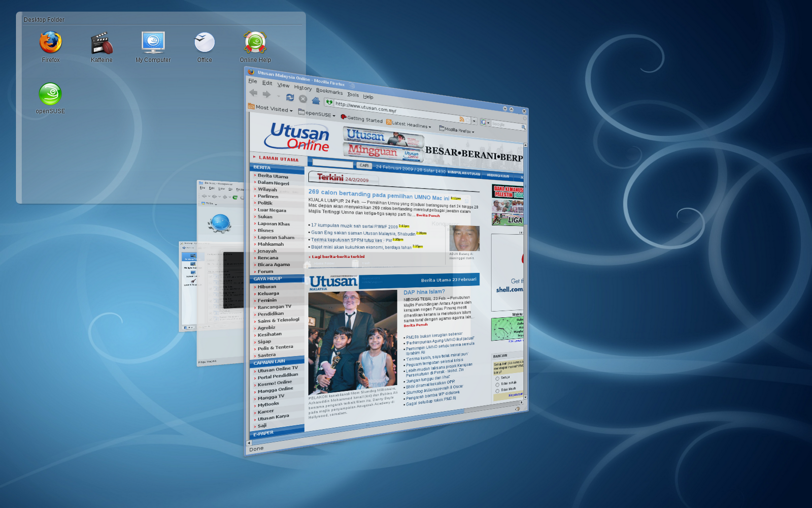Expand the openSUSE bookmarks folder
The width and height of the screenshot is (812, 508).
coord(316,113)
